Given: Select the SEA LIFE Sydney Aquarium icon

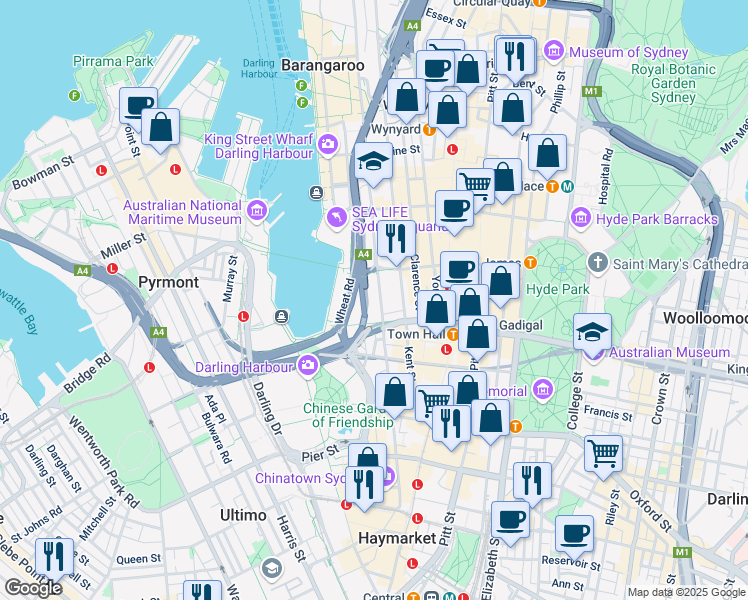Looking at the screenshot, I should tap(337, 218).
